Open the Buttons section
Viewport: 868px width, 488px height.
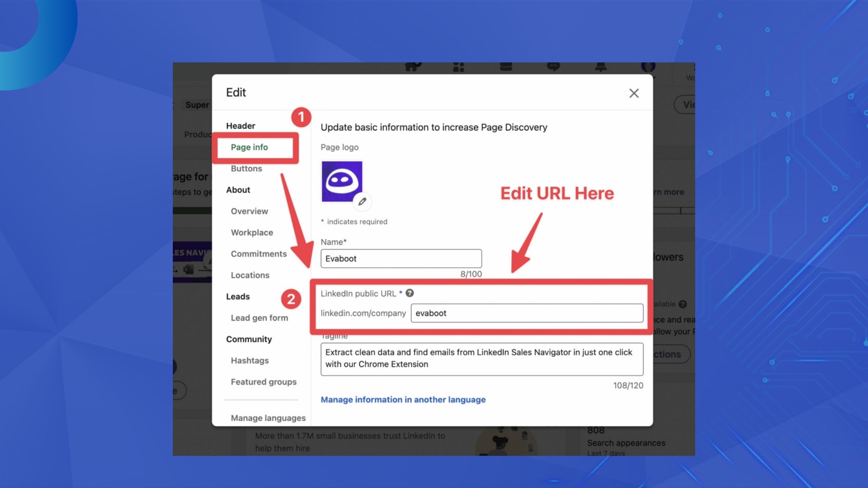point(246,168)
